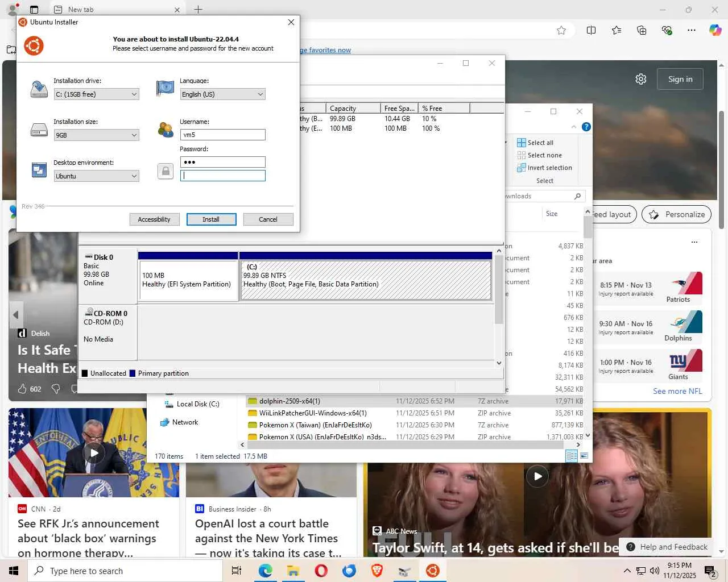Open Brave browser from the taskbar

[x=377, y=571]
